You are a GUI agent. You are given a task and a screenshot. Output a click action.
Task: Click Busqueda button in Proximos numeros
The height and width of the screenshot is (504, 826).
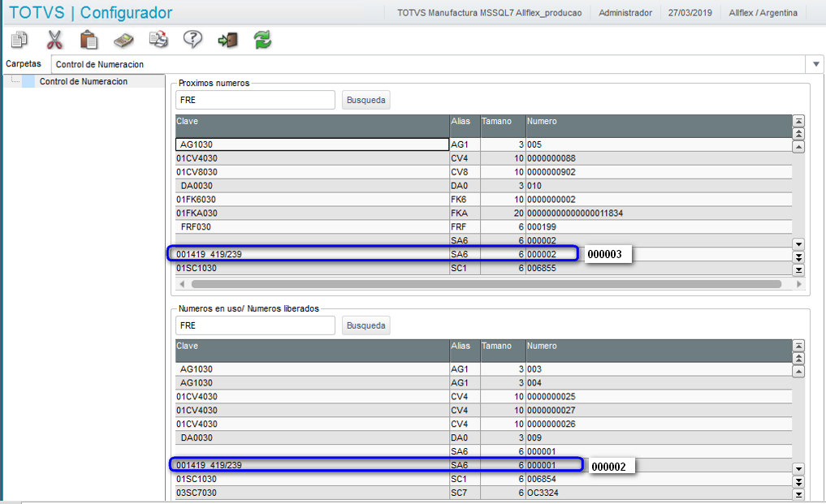(366, 100)
